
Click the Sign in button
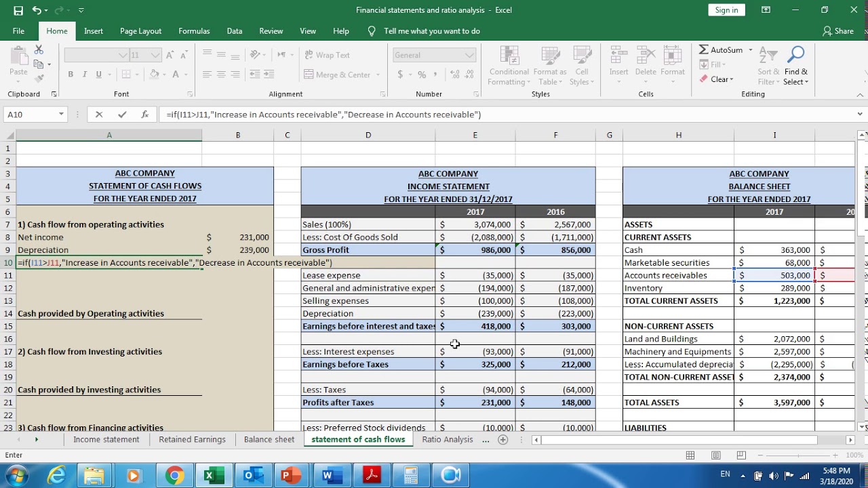[x=726, y=10]
